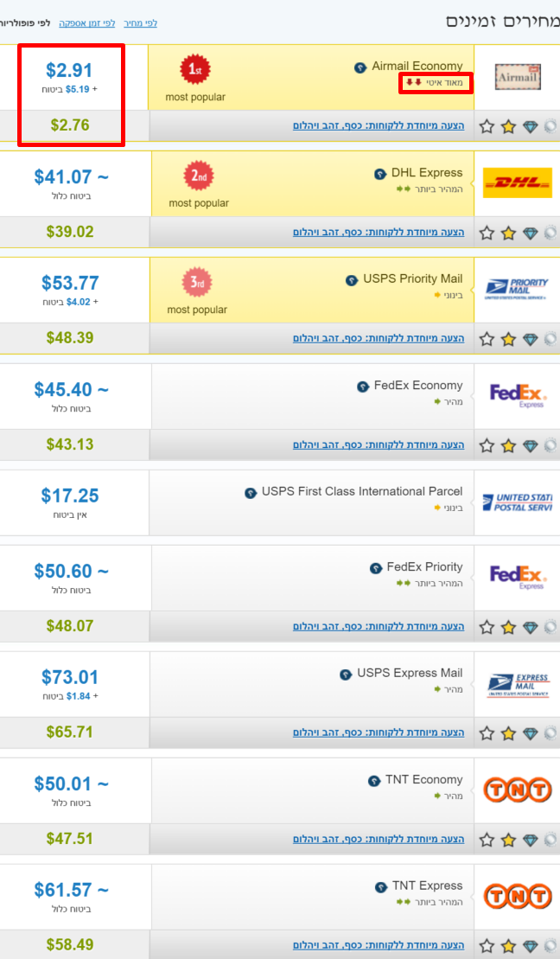This screenshot has width=560, height=959.
Task: Click the diamond icon in the TNT Economy row
Action: click(x=530, y=840)
